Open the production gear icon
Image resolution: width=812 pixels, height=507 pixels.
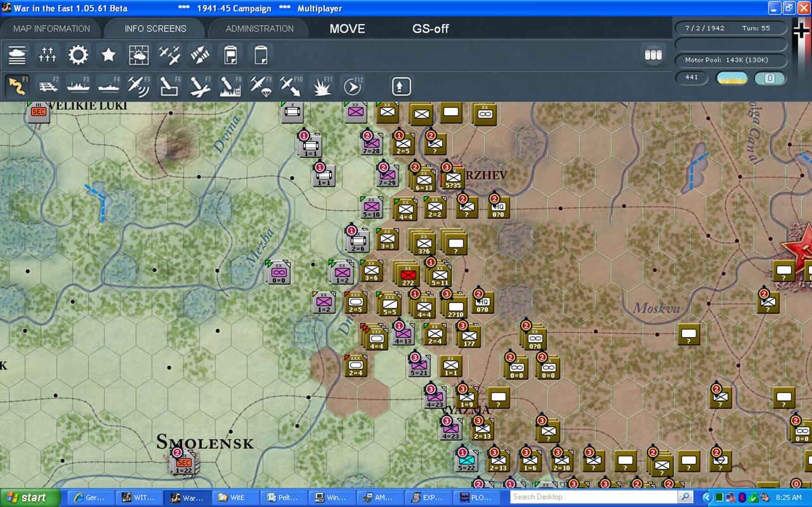[x=78, y=56]
